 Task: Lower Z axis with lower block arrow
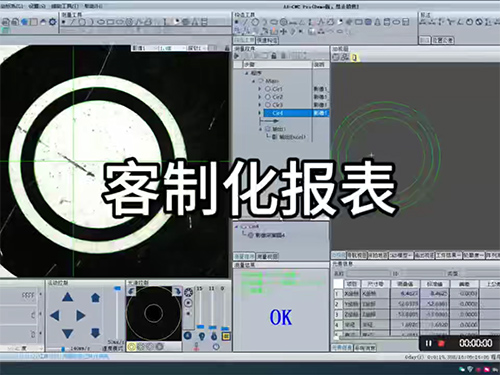pyautogui.click(x=95, y=333)
